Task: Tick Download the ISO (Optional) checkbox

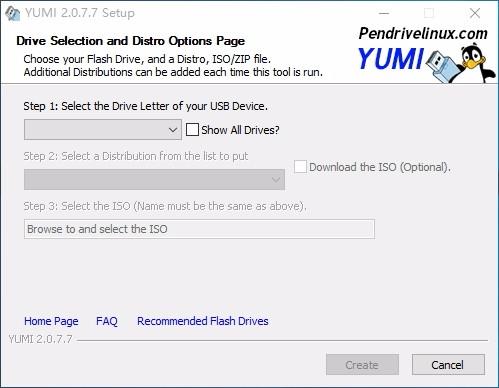Action: tap(300, 167)
